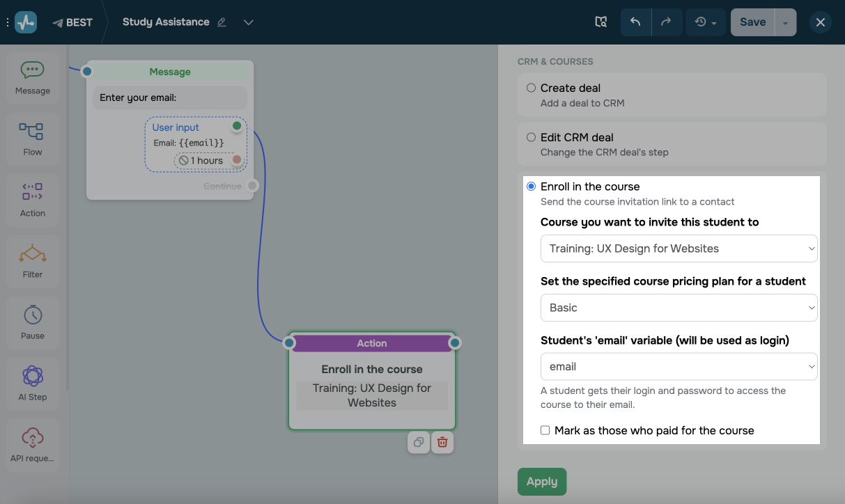Click the Email {{email}} variable text

pyautogui.click(x=189, y=143)
